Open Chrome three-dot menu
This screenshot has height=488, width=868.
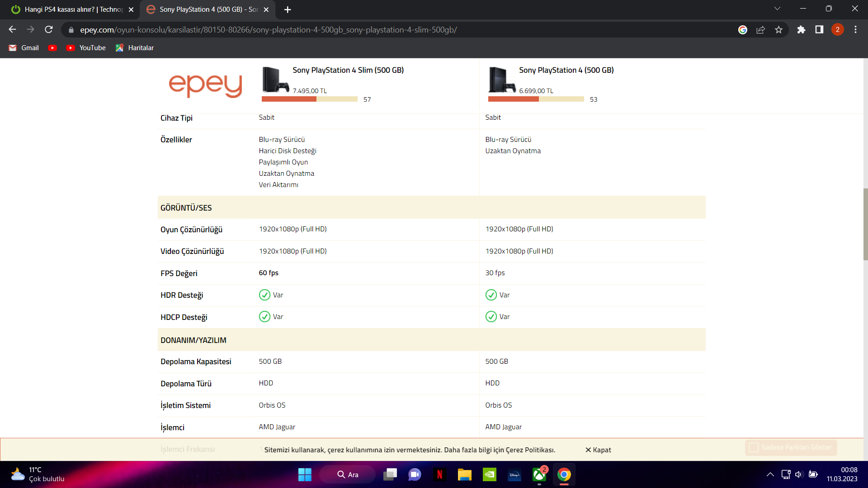[855, 30]
